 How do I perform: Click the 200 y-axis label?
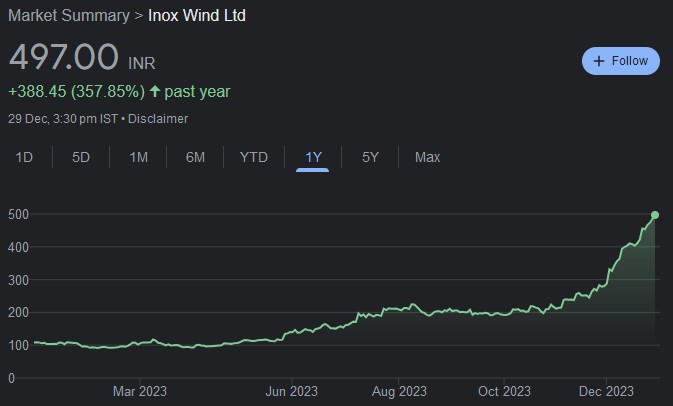coord(18,312)
